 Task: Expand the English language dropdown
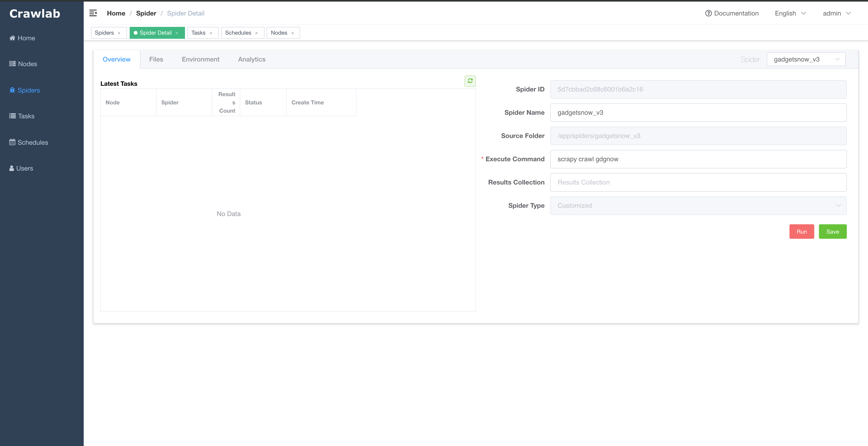[x=790, y=13]
